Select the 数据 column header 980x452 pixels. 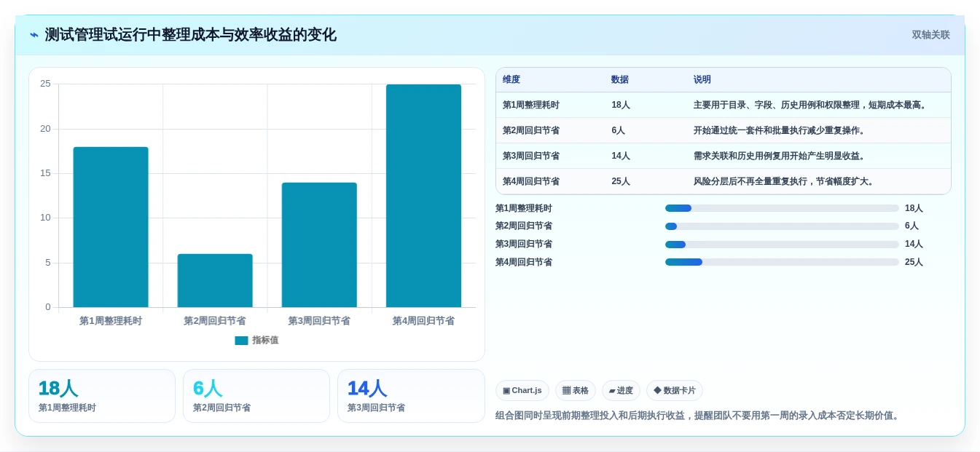(620, 80)
